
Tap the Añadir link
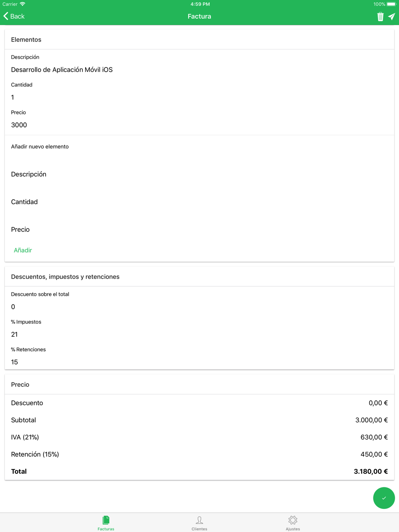tap(23, 250)
